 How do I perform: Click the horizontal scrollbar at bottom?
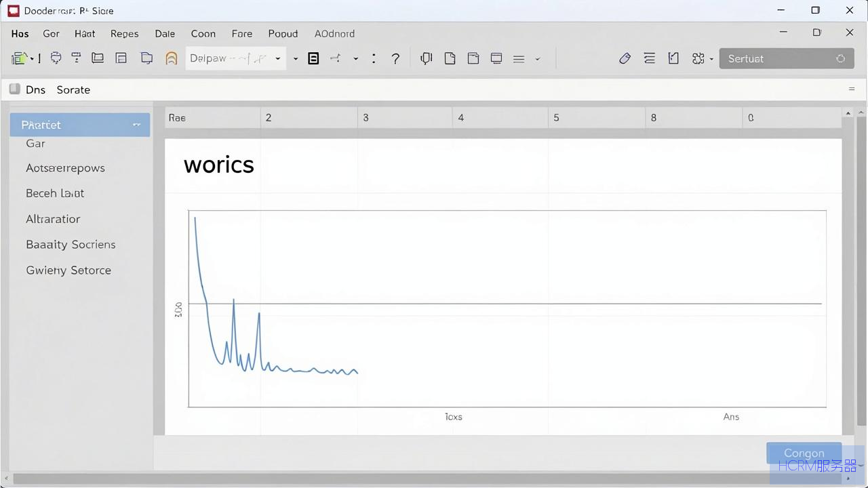pos(434,479)
